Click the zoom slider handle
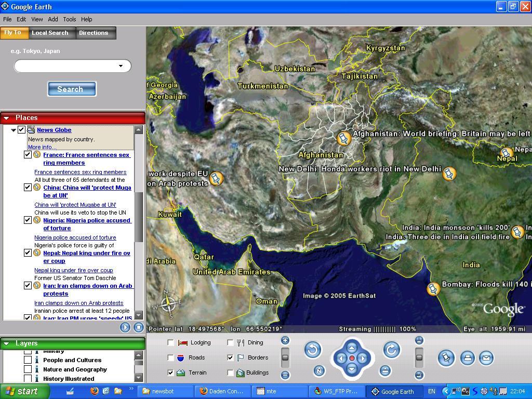The width and height of the screenshot is (532, 399). (x=285, y=357)
